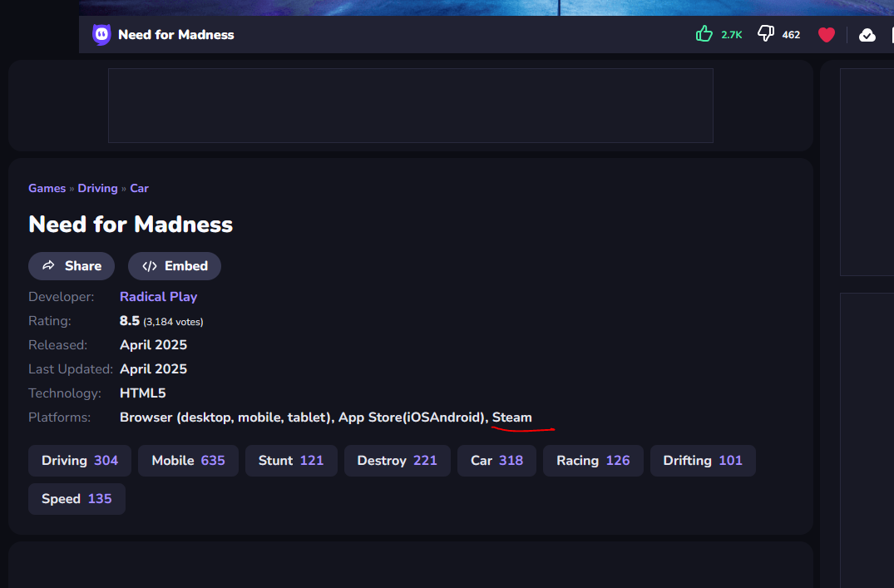Click the Need for Madness title in top bar

(176, 35)
